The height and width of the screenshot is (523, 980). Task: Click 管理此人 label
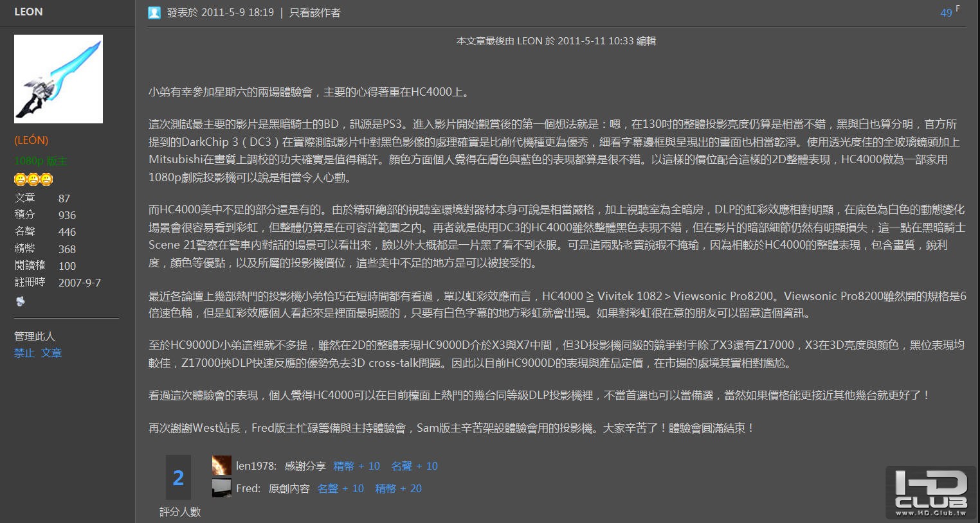(35, 336)
